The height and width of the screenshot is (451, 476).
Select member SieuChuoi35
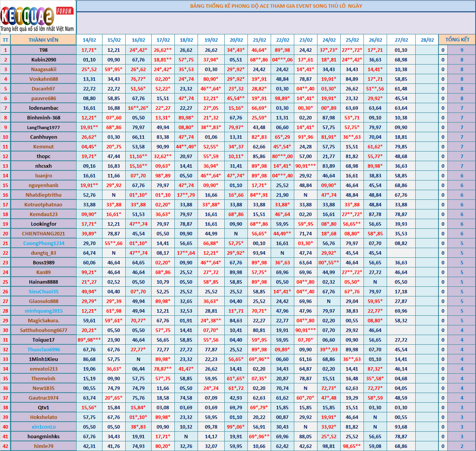point(43,291)
